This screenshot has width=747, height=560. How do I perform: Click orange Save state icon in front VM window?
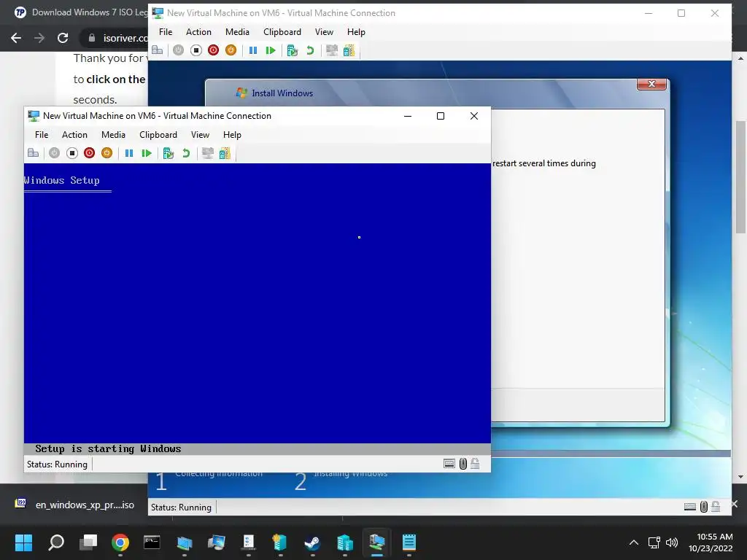[107, 153]
